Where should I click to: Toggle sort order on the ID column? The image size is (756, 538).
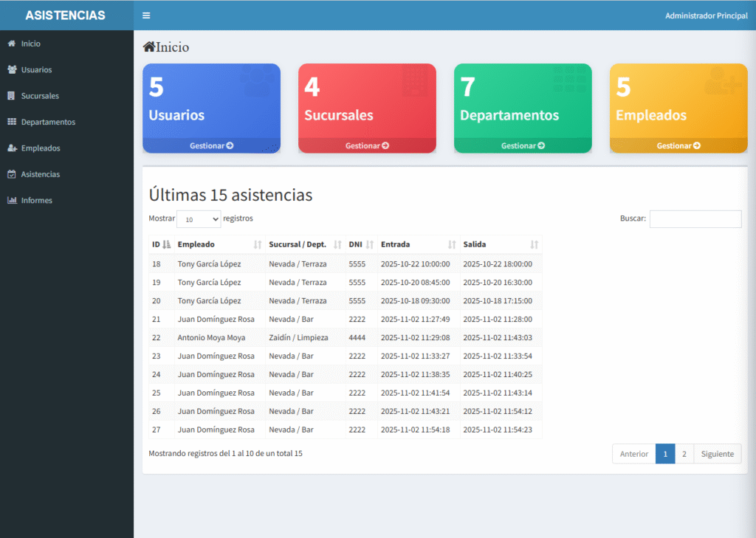click(x=166, y=244)
